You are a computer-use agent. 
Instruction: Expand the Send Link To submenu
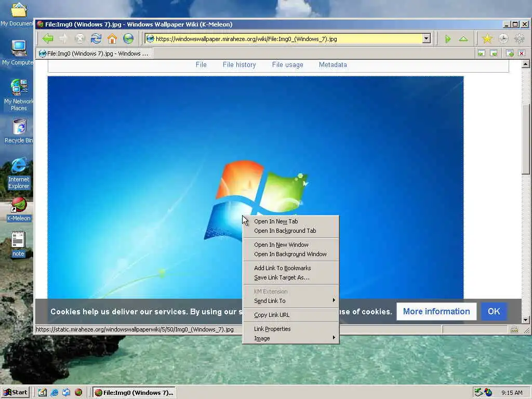[291, 301]
